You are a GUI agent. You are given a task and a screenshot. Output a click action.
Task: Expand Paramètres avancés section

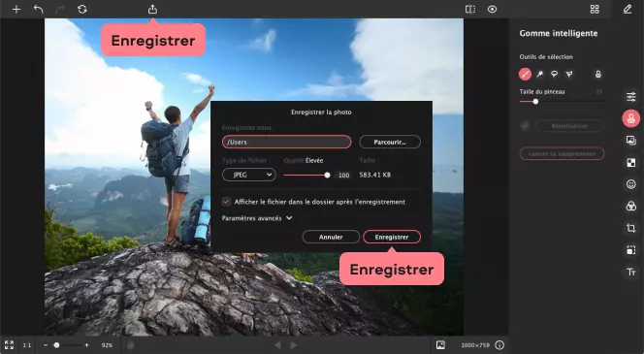tap(257, 218)
